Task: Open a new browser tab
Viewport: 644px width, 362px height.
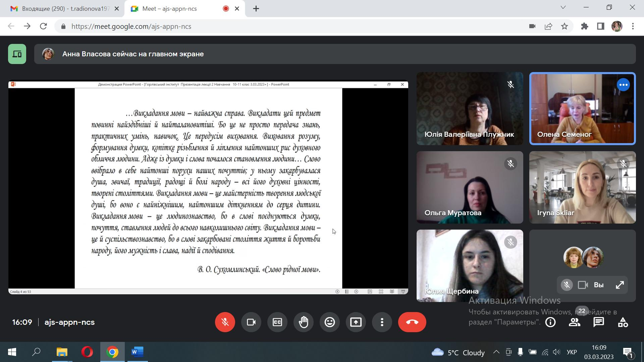Action: coord(256,9)
